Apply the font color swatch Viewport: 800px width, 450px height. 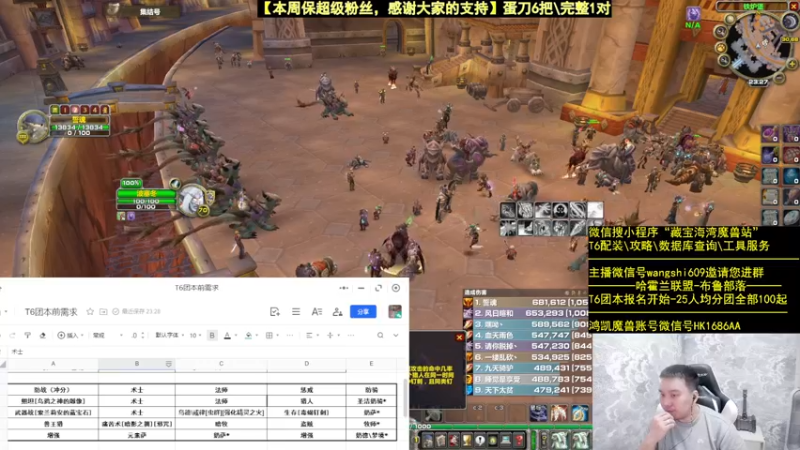click(x=227, y=335)
